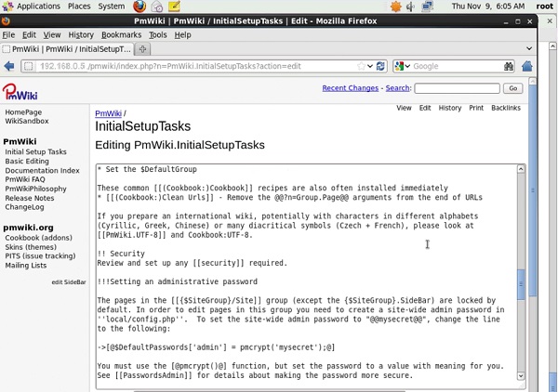Image resolution: width=558 pixels, height=392 pixels.
Task: Click the textarea scrollbar thumb
Action: coord(521,284)
